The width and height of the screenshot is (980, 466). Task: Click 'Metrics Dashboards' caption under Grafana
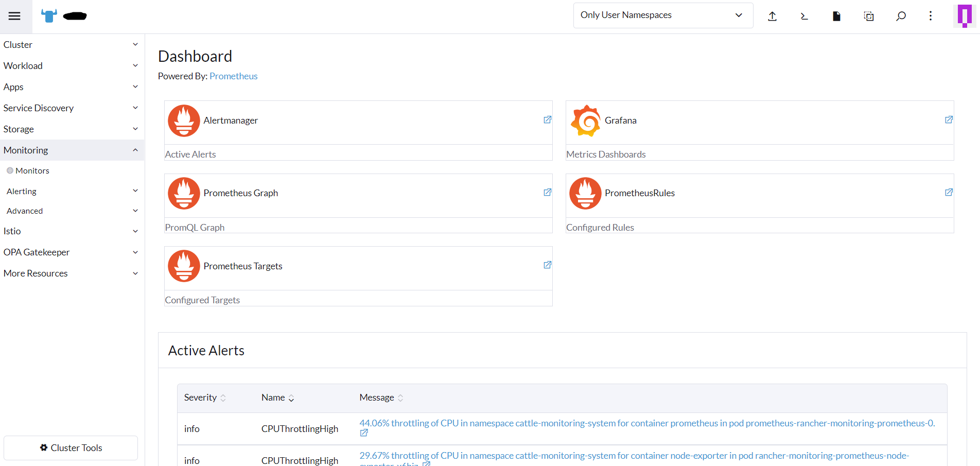606,154
